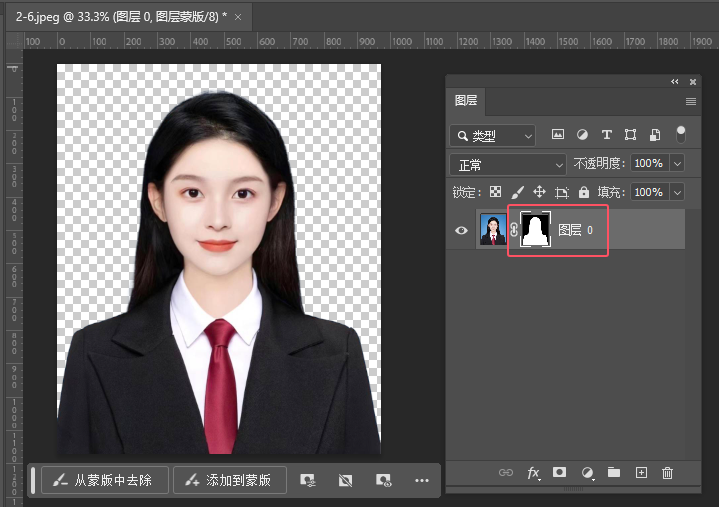Open the 图层 panel options menu
Viewport: 719px width, 507px height.
(690, 101)
